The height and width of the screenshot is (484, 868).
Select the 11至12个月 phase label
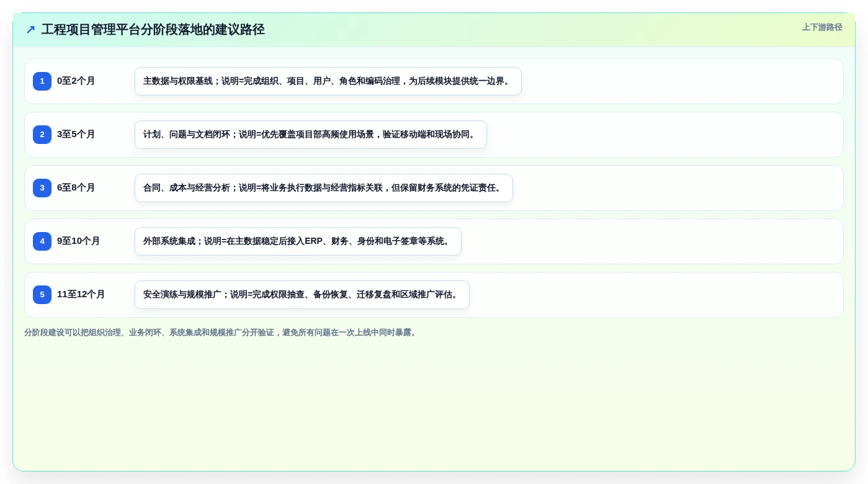pos(81,294)
